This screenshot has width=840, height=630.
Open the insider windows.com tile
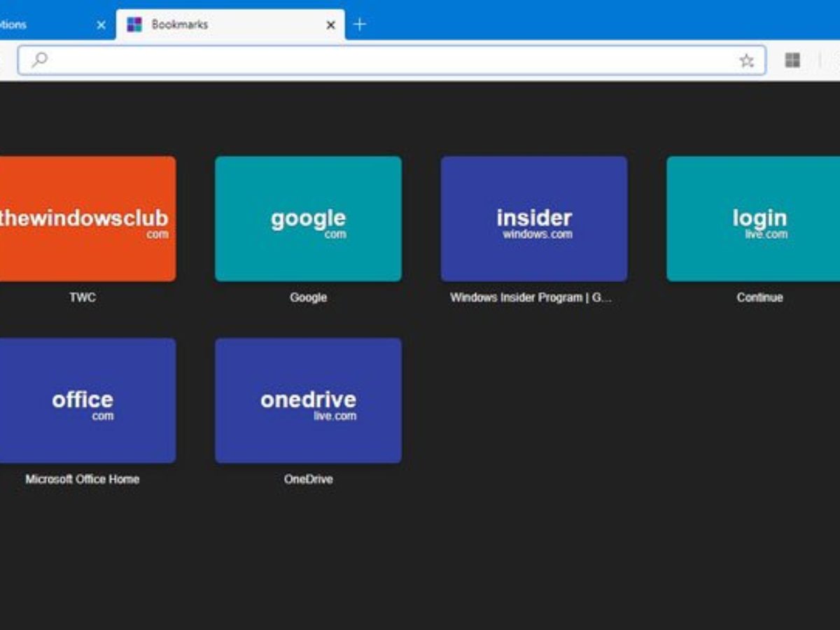pos(534,218)
